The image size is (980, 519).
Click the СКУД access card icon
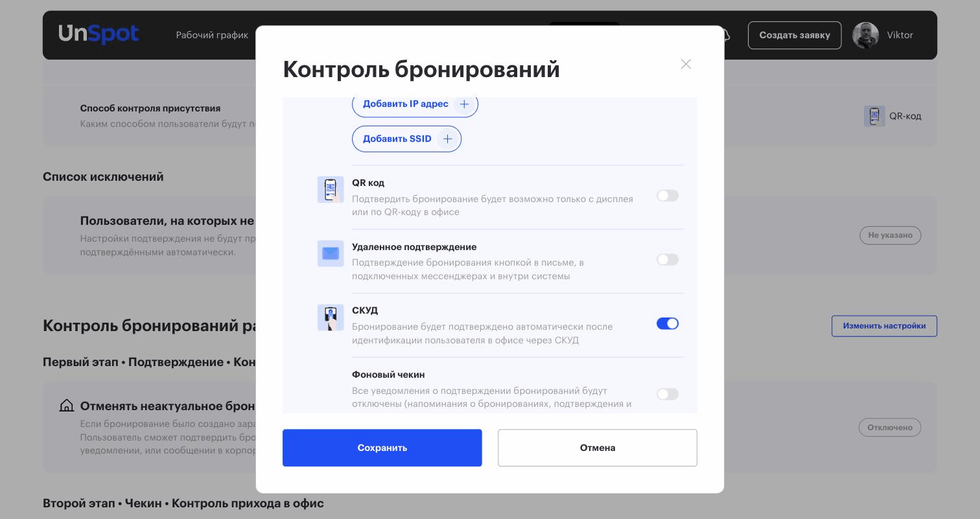tap(331, 317)
